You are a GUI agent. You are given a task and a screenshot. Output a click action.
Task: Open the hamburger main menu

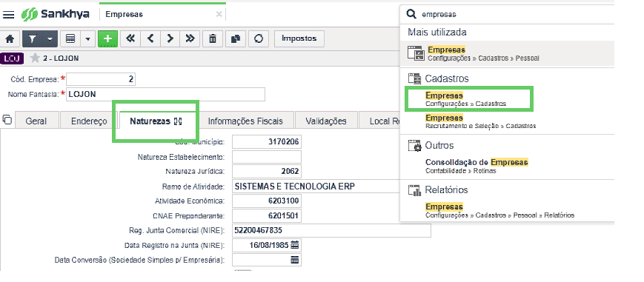pyautogui.click(x=9, y=14)
